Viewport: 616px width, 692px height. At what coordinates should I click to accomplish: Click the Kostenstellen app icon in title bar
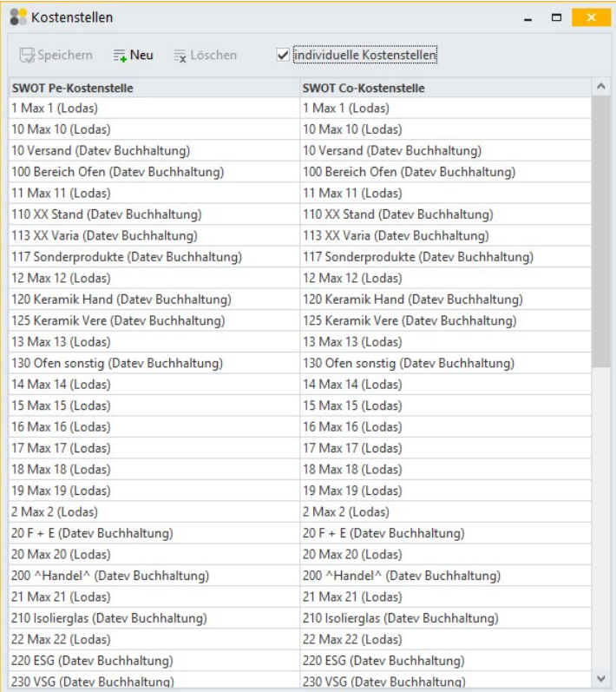(x=18, y=17)
